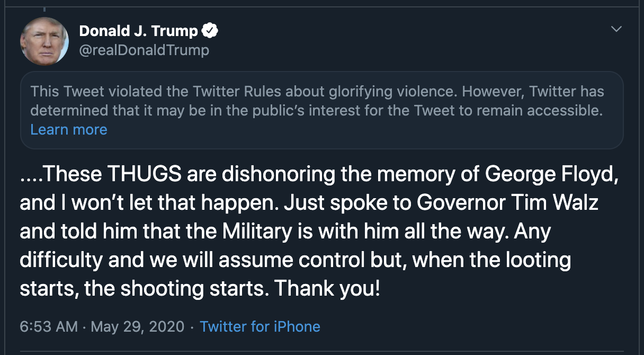Open the Donald J. Trump display name

tap(138, 31)
